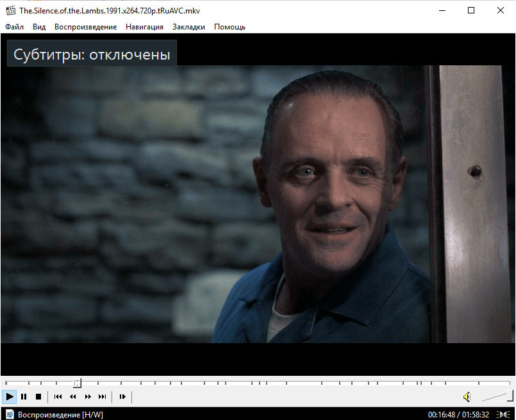Image resolution: width=516 pixels, height=420 pixels.
Task: Click the status bar file icon
Action: point(10,414)
